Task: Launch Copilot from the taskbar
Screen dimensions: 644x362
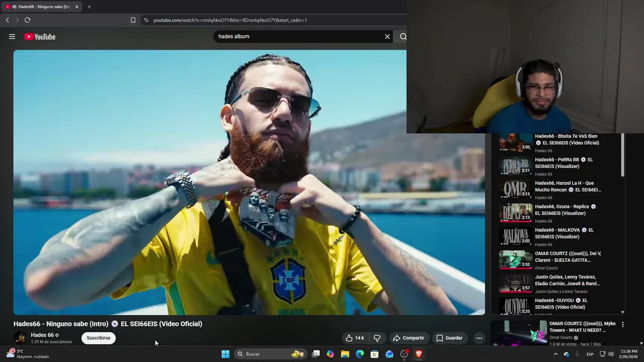Action: 330,354
